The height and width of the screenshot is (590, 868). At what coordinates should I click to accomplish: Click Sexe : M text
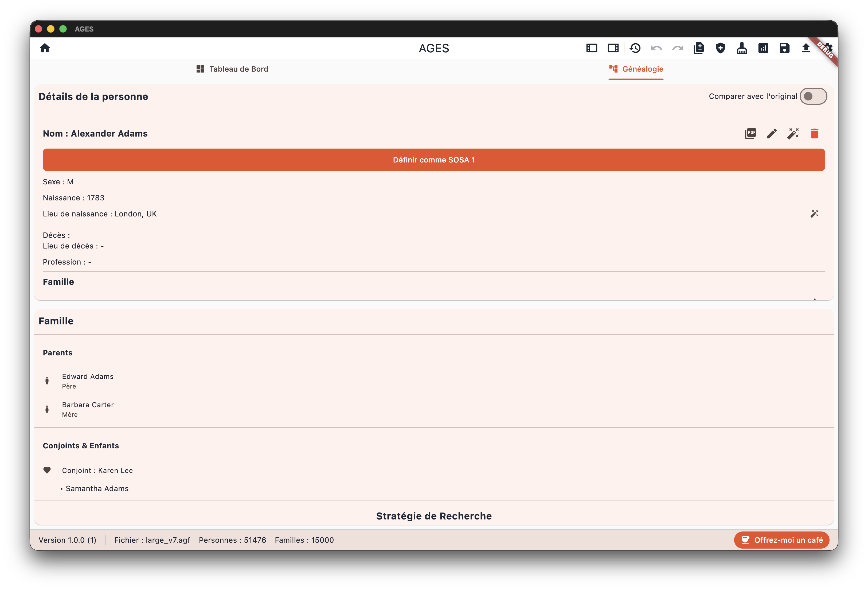point(58,182)
